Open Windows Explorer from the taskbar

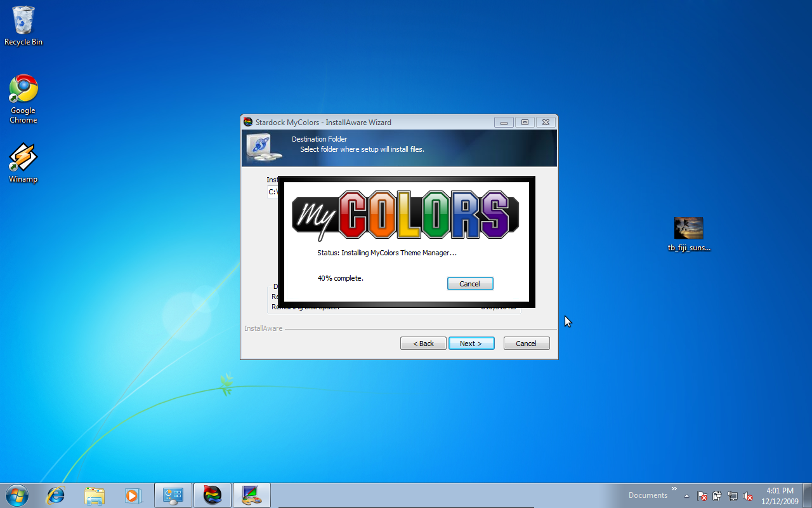pyautogui.click(x=95, y=495)
